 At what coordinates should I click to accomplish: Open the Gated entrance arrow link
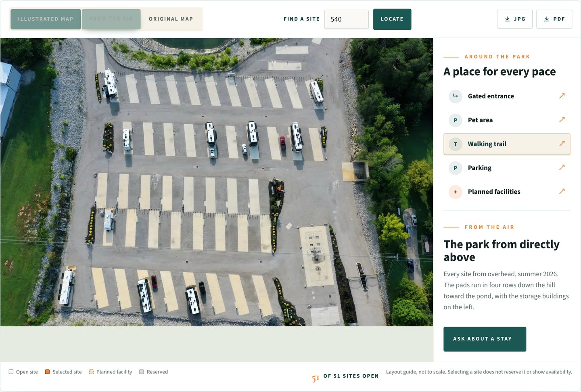pyautogui.click(x=562, y=96)
